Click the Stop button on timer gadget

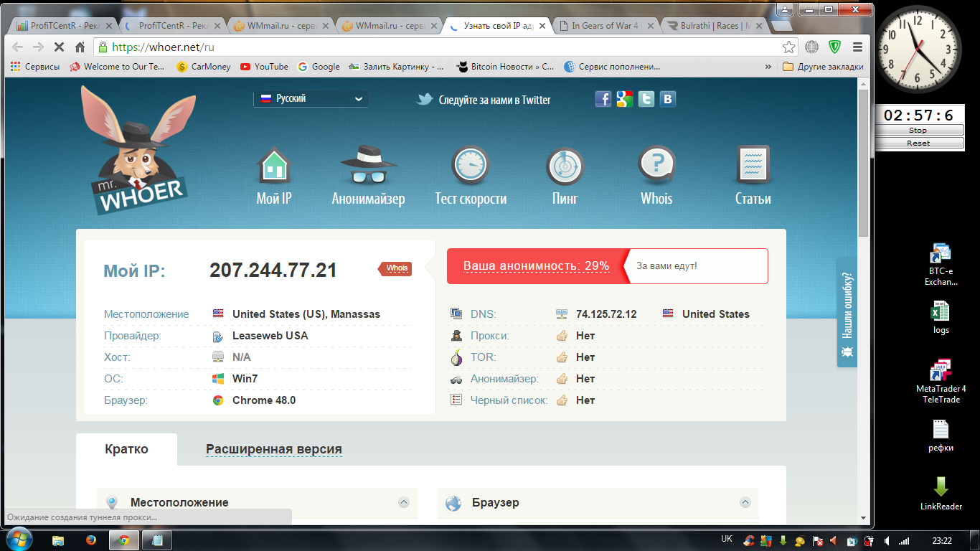click(918, 131)
